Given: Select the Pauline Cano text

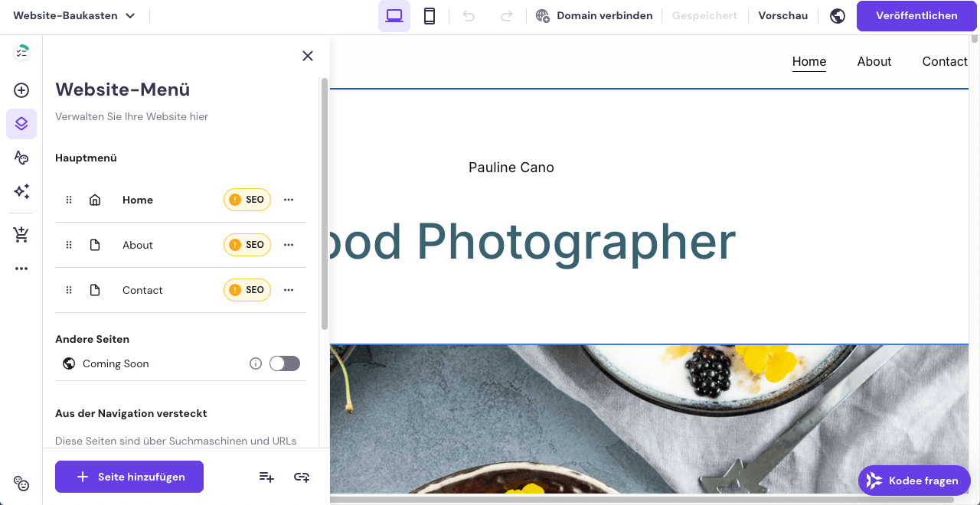Looking at the screenshot, I should [511, 167].
